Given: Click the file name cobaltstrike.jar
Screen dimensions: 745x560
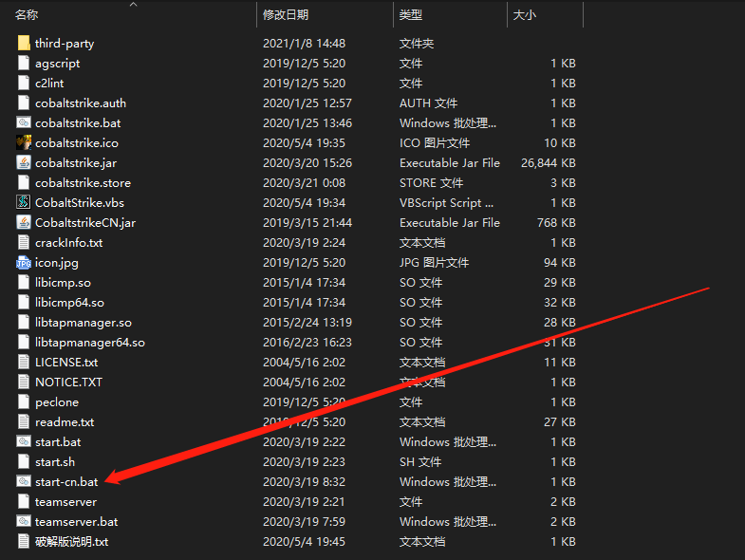Looking at the screenshot, I should coord(76,163).
